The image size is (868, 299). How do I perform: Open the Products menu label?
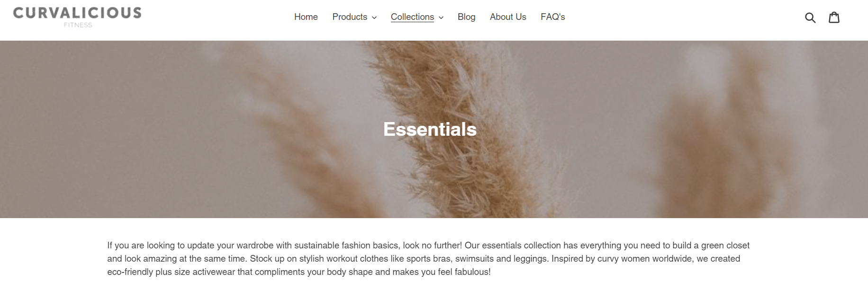click(350, 17)
